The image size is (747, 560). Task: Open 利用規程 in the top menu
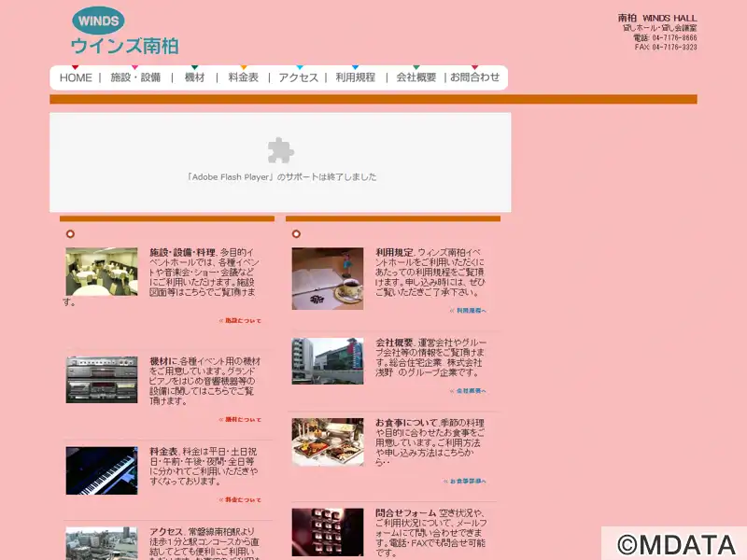356,77
